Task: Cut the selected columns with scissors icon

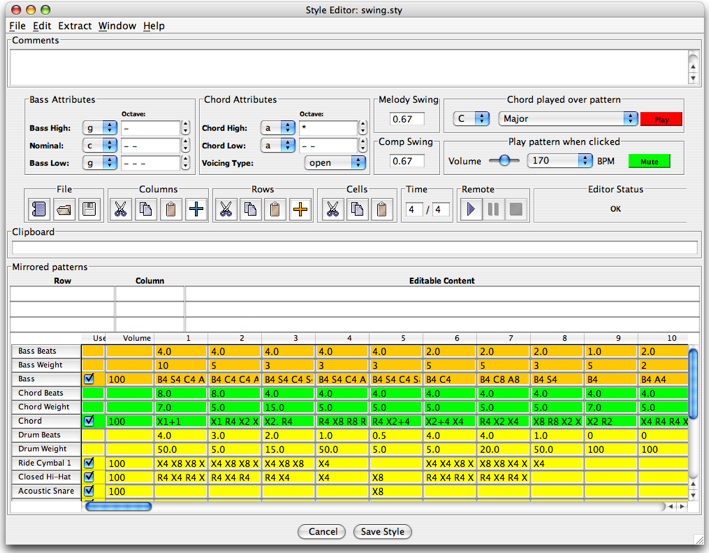Action: pos(121,209)
